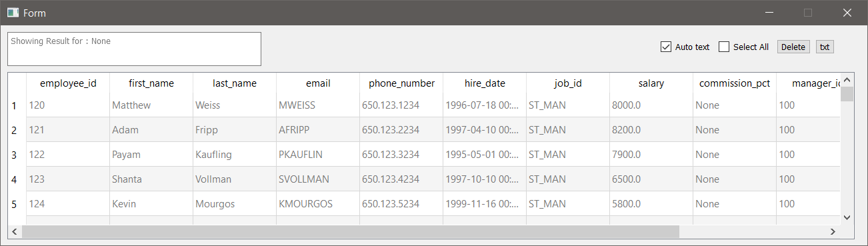Select the Mourgos last name cell
868x246 pixels.
point(235,204)
